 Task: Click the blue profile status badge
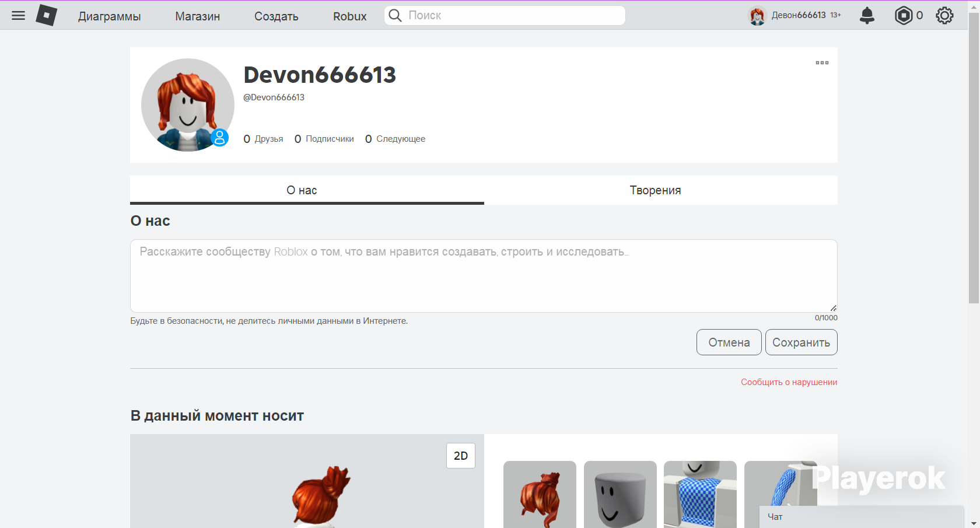[219, 138]
